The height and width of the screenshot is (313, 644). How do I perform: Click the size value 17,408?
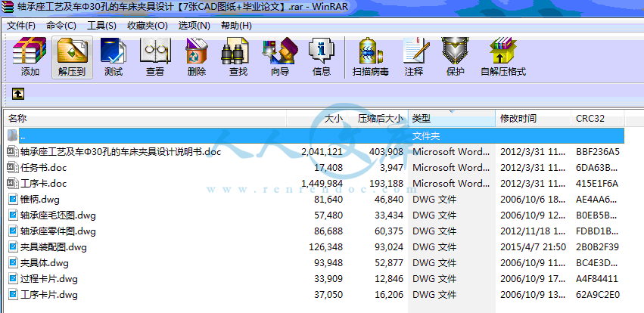coord(329,168)
